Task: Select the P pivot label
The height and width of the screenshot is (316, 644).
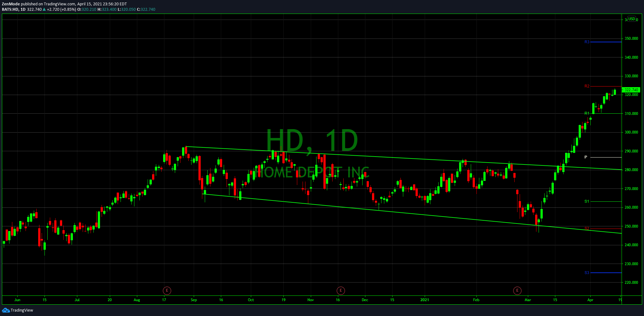Action: pos(586,157)
